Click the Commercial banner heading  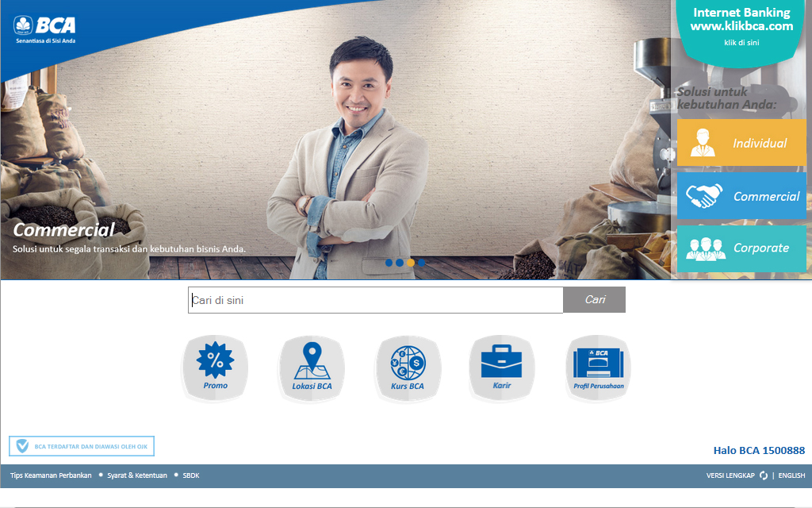63,229
